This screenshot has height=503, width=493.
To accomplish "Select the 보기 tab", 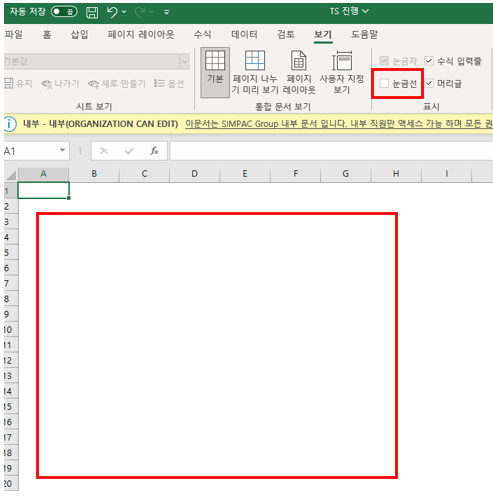I will pos(323,34).
